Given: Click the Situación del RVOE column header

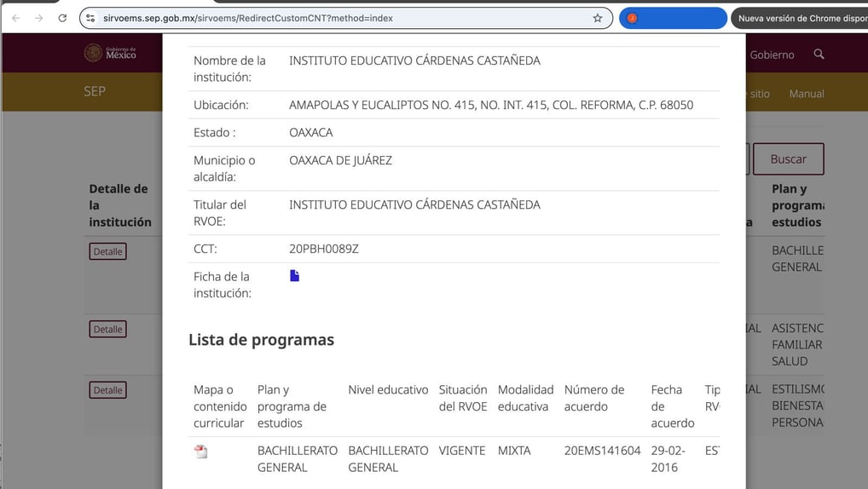Looking at the screenshot, I should coord(463,399).
